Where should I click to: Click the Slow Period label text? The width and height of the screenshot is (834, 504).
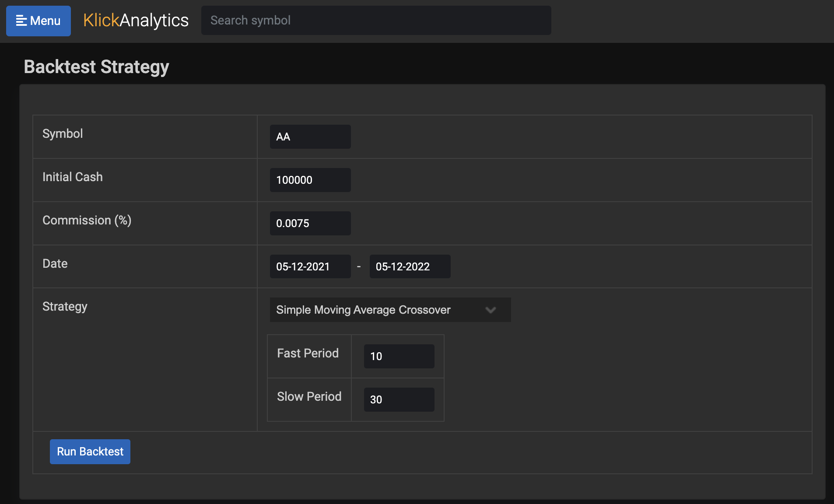309,396
